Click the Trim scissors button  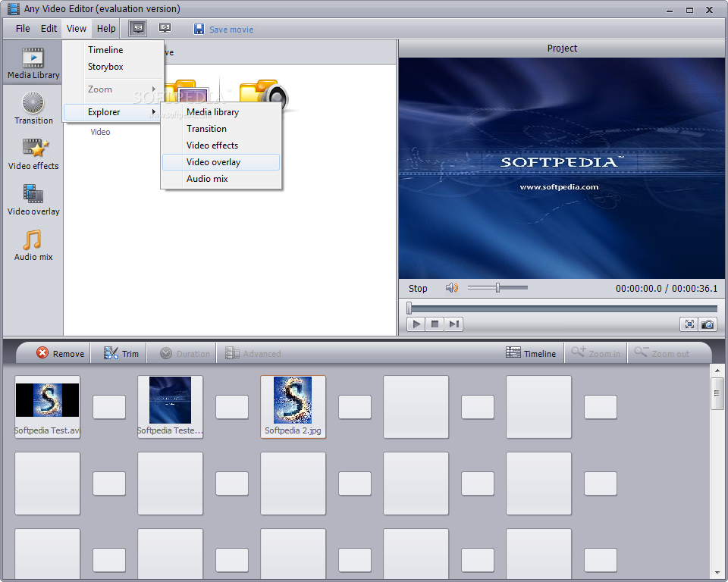click(x=121, y=354)
